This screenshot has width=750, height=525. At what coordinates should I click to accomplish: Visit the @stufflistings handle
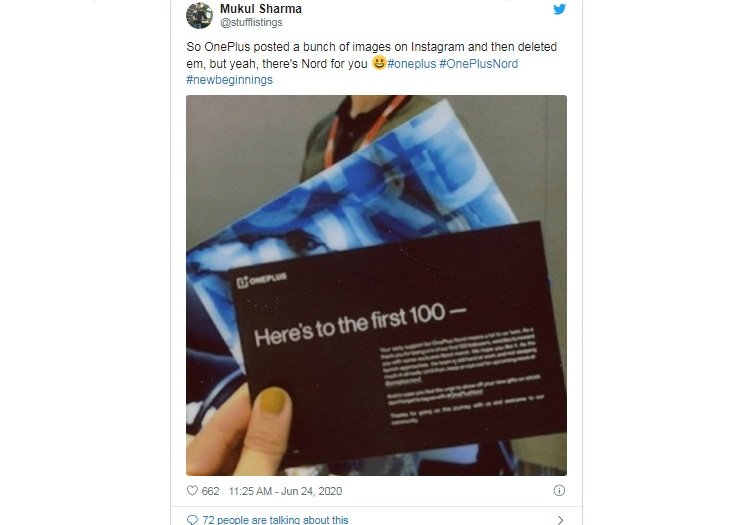tap(251, 22)
